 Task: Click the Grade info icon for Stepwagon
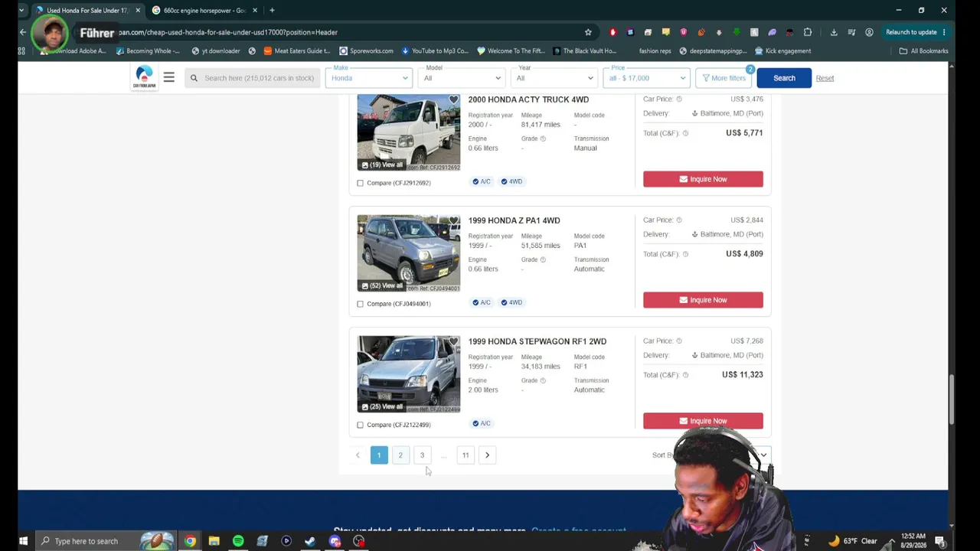(x=543, y=380)
